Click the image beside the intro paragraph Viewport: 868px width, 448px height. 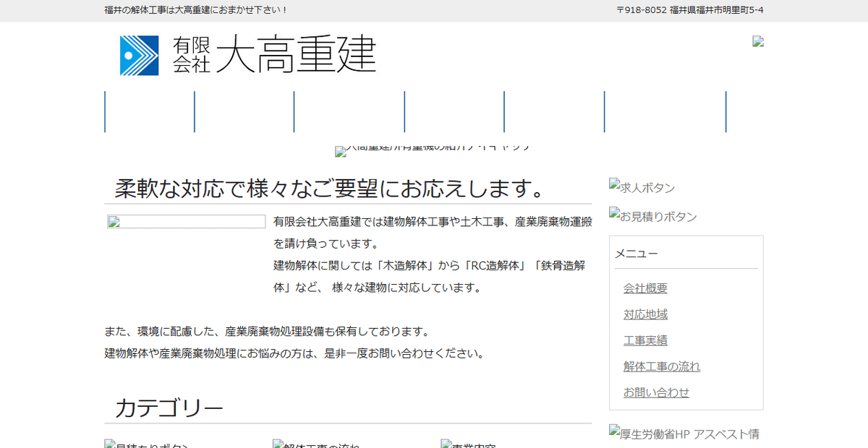pyautogui.click(x=186, y=221)
